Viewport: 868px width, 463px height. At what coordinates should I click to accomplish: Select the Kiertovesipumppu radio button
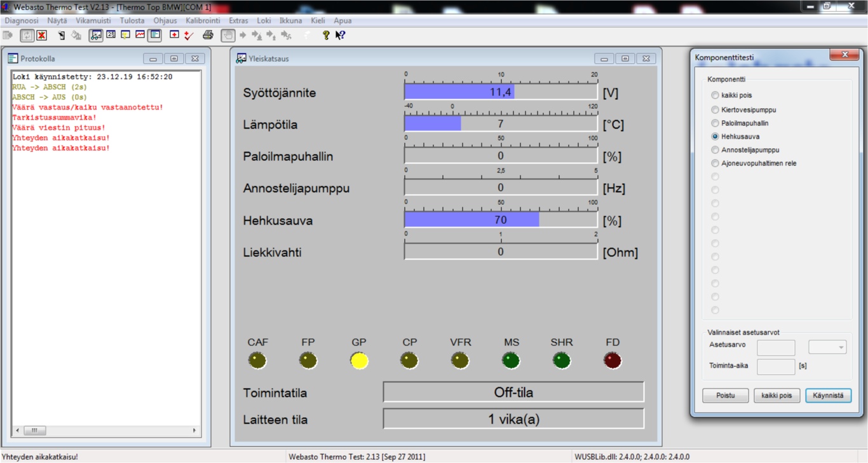715,109
